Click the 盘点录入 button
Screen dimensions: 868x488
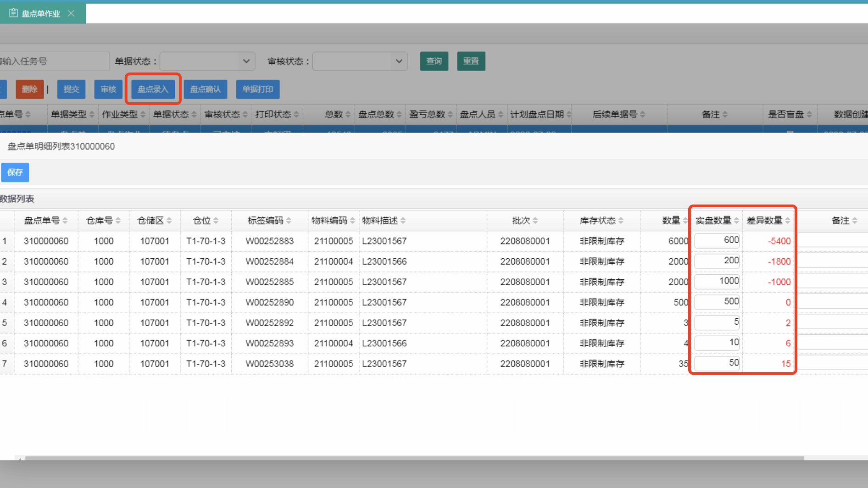[x=153, y=89]
